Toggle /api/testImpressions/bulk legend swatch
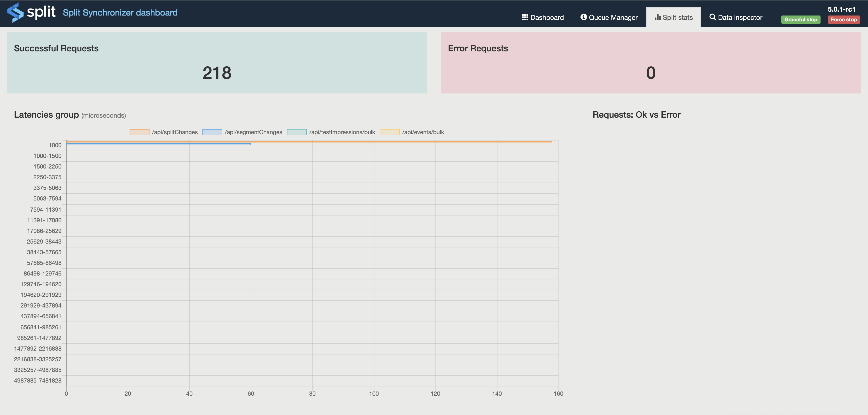 [x=296, y=132]
